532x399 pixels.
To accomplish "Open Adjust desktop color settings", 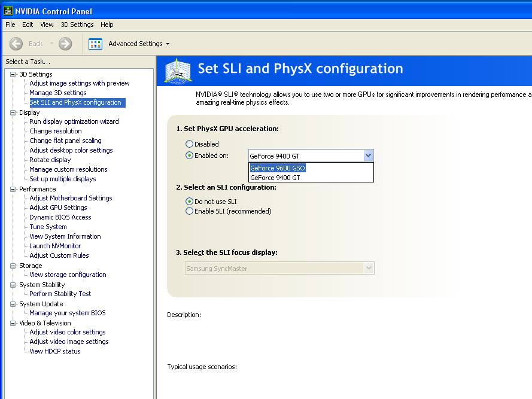I will pyautogui.click(x=71, y=150).
